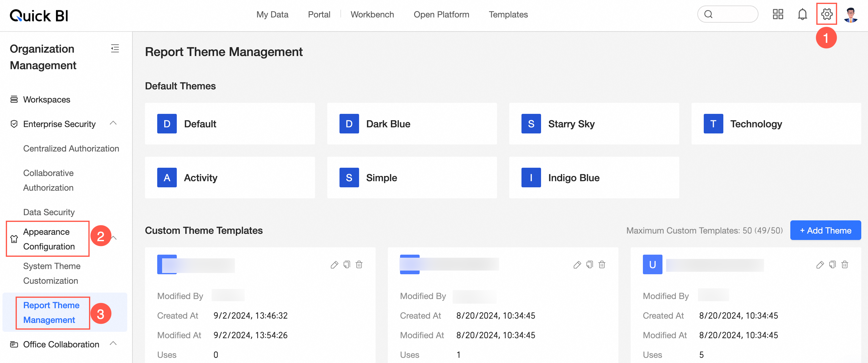
Task: Collapse the Enterprise Security section
Action: (113, 123)
